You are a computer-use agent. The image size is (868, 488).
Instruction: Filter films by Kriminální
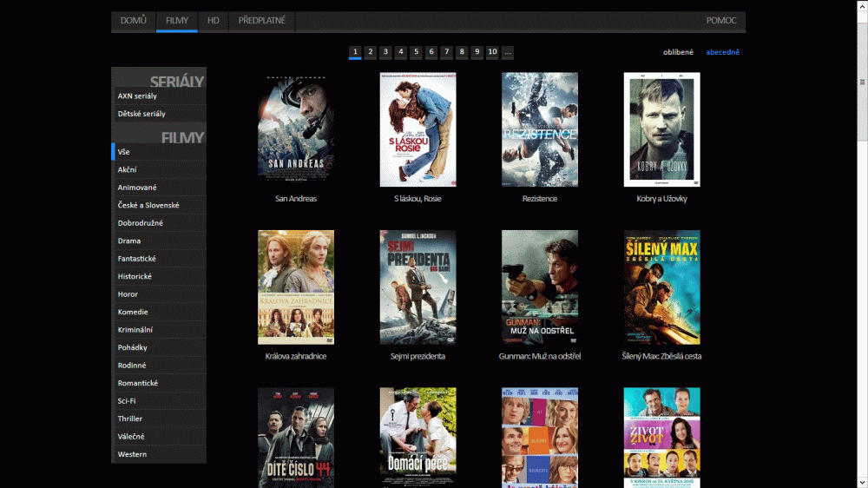pyautogui.click(x=159, y=330)
